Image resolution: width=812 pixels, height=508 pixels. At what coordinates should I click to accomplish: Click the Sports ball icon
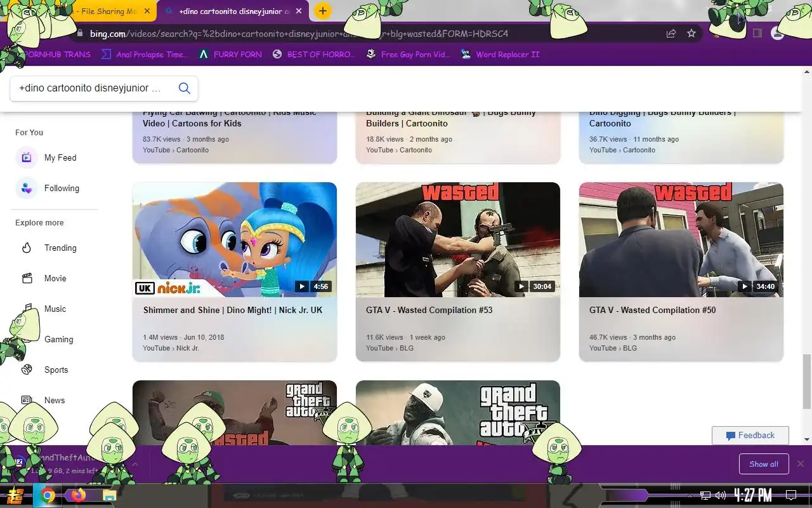[x=27, y=370]
